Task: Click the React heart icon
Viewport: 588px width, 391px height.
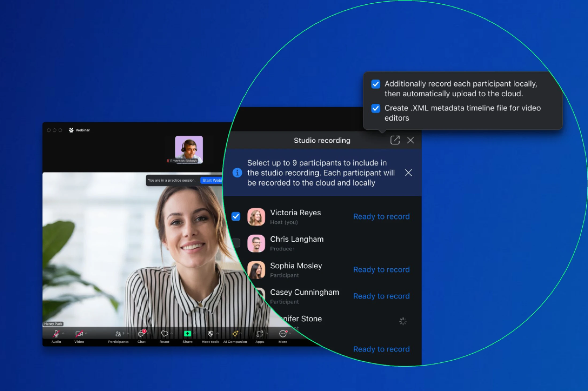Action: tap(164, 333)
